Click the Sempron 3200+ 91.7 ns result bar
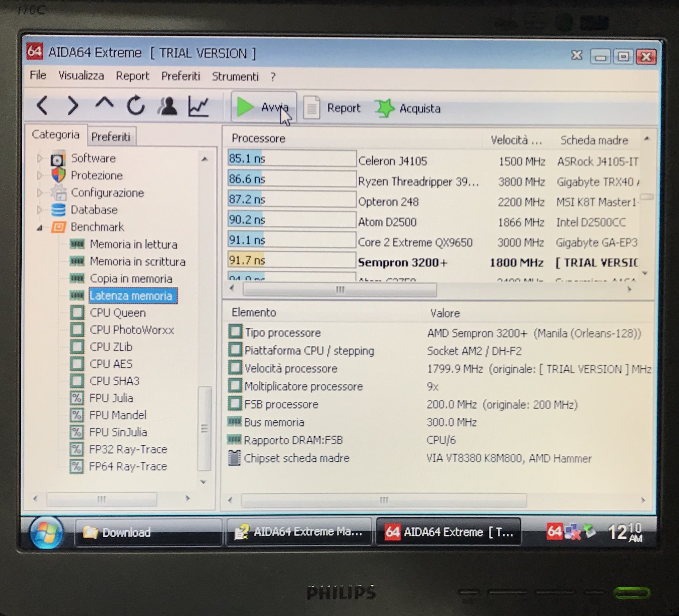The width and height of the screenshot is (679, 616). 291,260
